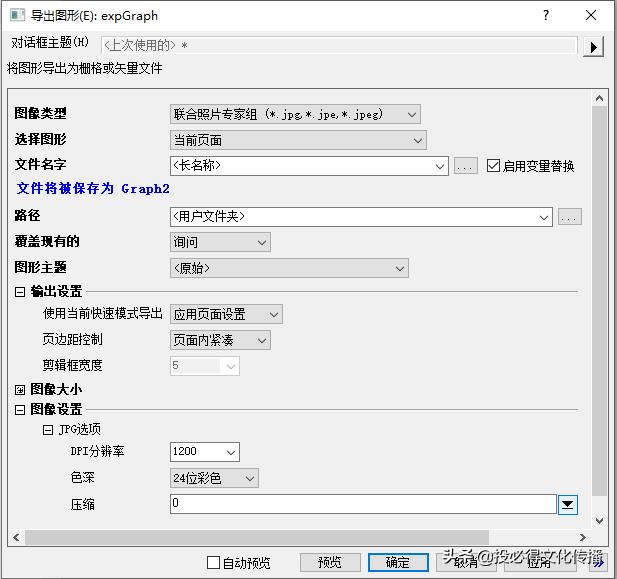Click the vertical scrollbar down arrow
Screen dimensions: 617x579
(x=599, y=520)
